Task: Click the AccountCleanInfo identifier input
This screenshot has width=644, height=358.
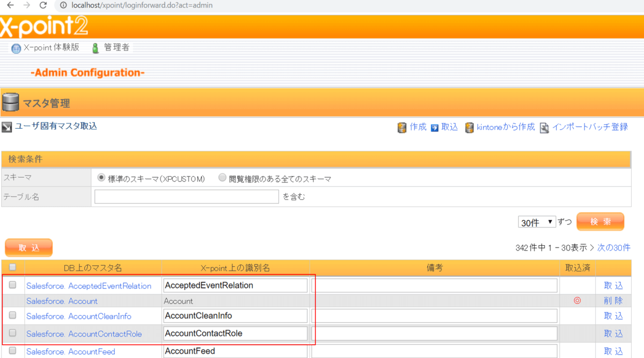Action: (x=235, y=316)
